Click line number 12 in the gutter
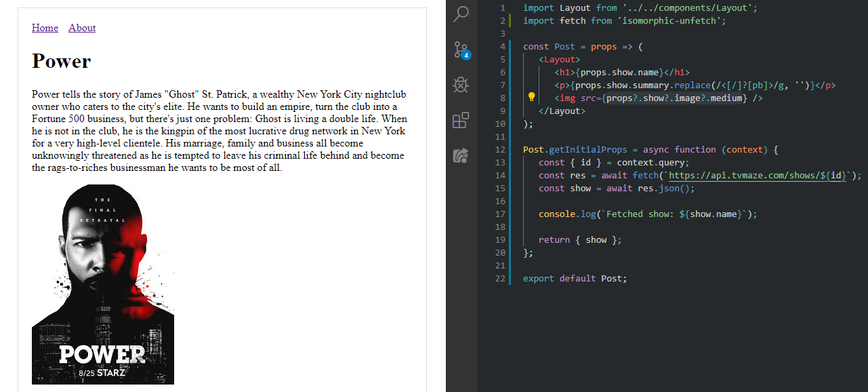 click(x=500, y=149)
